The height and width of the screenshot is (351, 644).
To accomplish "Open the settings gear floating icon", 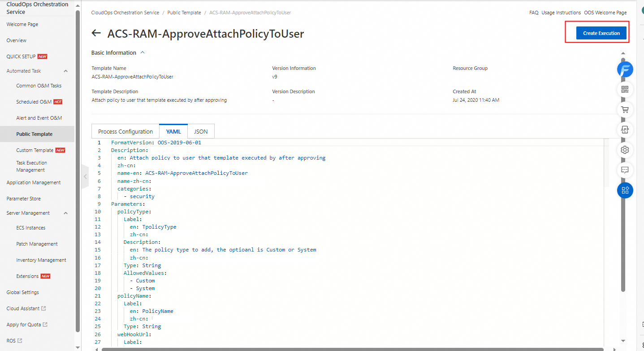I will click(x=625, y=150).
